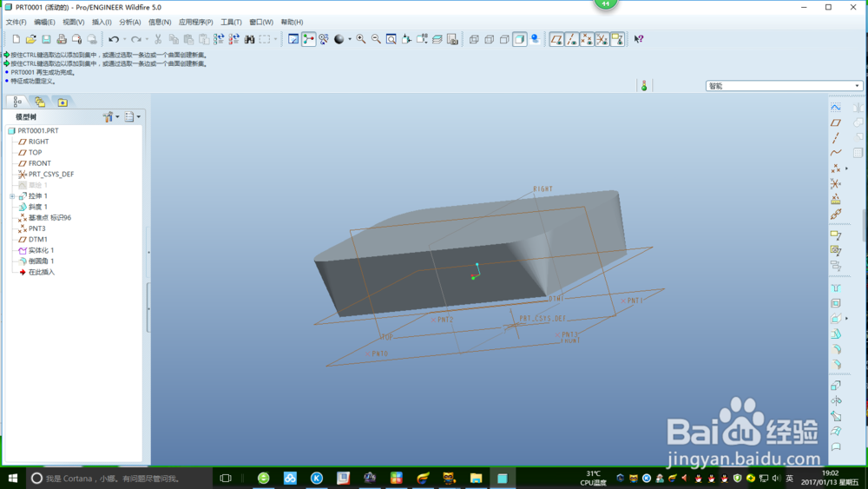Screen dimensions: 868x489
Task: Click the Windows Start button
Action: [13, 478]
